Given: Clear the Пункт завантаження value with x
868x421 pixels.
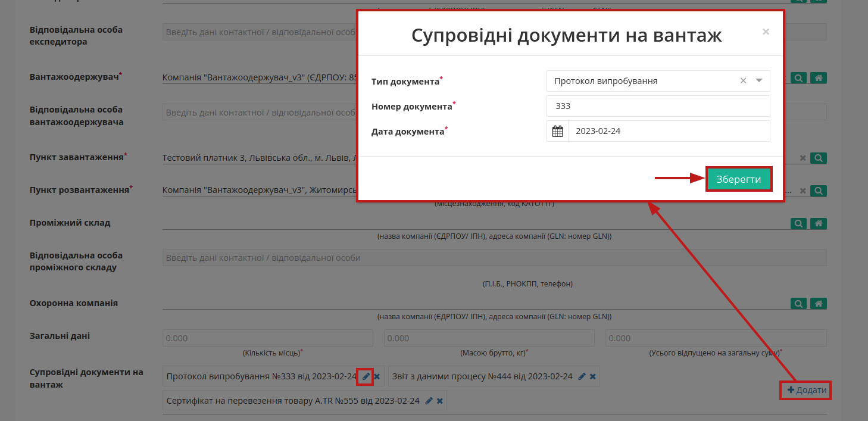Looking at the screenshot, I should coord(803,158).
